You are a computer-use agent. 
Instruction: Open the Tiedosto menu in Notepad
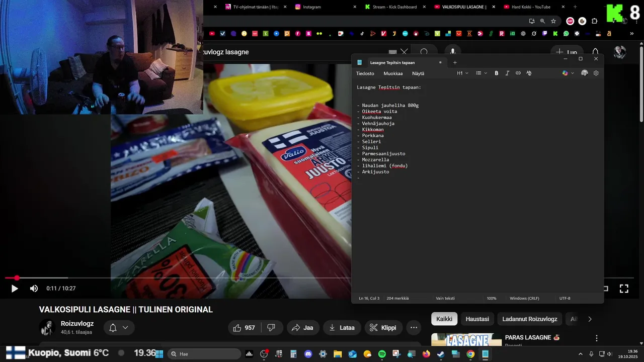[x=365, y=73]
